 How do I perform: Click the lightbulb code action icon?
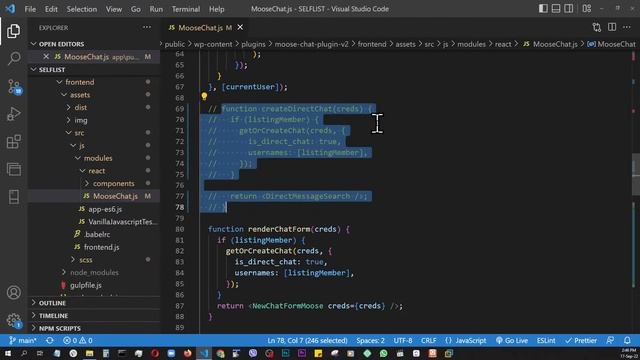[204, 97]
